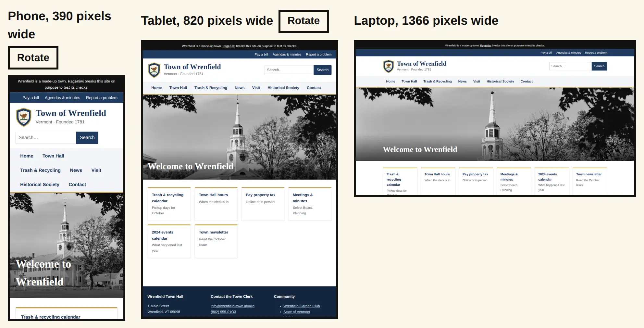This screenshot has width=644, height=328.
Task: Open News in tablet preview navigation
Action: click(240, 88)
